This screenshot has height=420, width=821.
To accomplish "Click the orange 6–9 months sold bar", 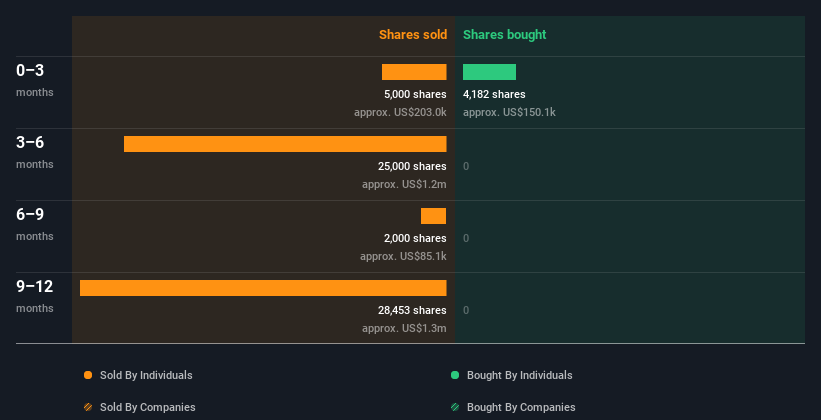I will (434, 216).
